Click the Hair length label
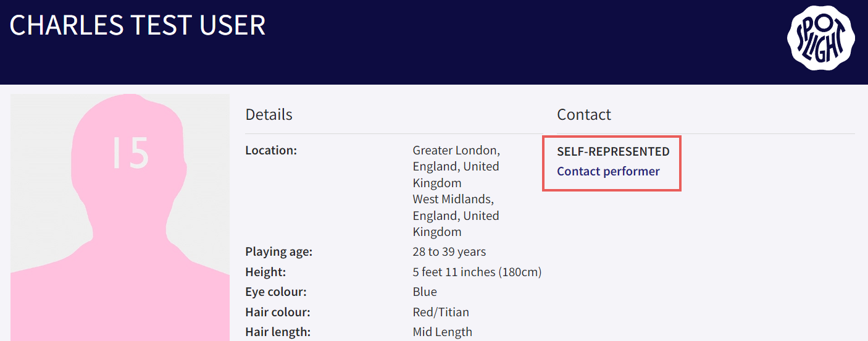The image size is (868, 341). (278, 332)
